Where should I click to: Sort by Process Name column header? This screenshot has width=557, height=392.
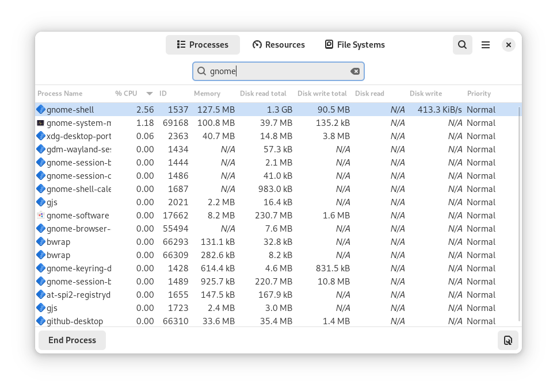pyautogui.click(x=60, y=94)
